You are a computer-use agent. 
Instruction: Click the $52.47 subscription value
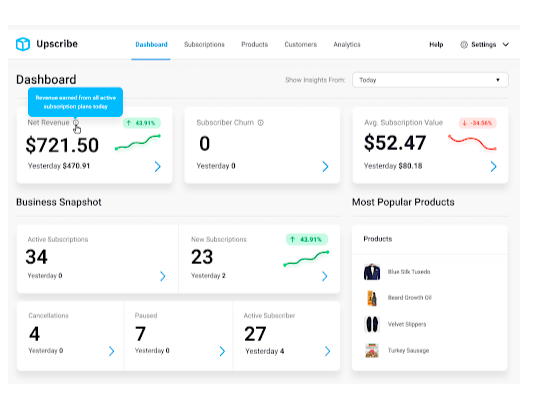395,143
